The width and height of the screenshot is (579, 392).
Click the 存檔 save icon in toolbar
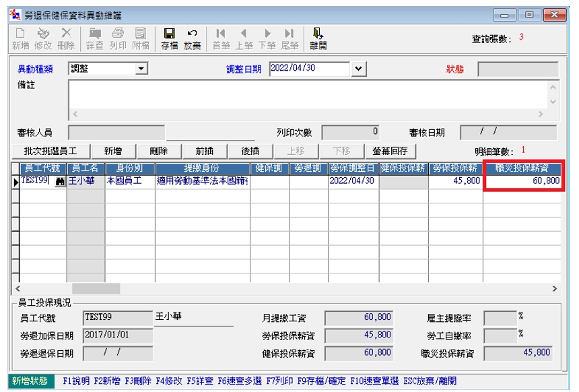[169, 34]
